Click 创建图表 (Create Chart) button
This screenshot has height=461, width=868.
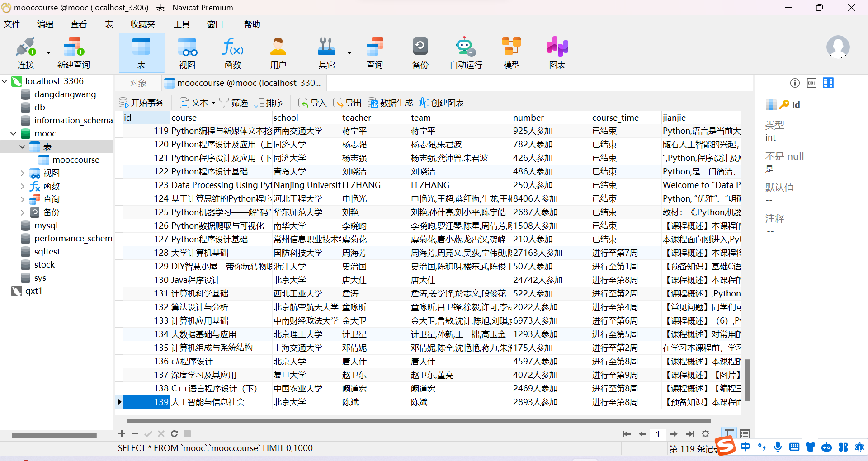coord(441,103)
